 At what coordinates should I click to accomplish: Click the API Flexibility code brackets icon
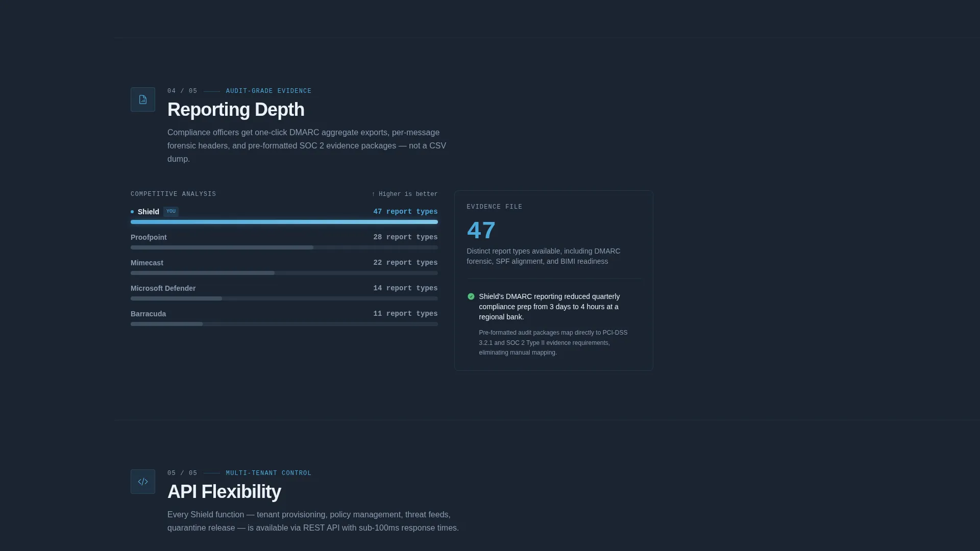point(143,482)
